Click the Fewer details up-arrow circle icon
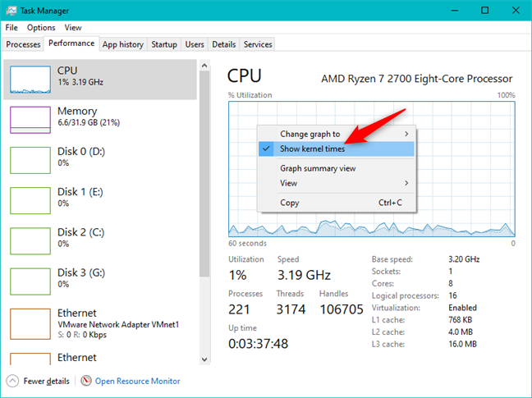 point(12,381)
